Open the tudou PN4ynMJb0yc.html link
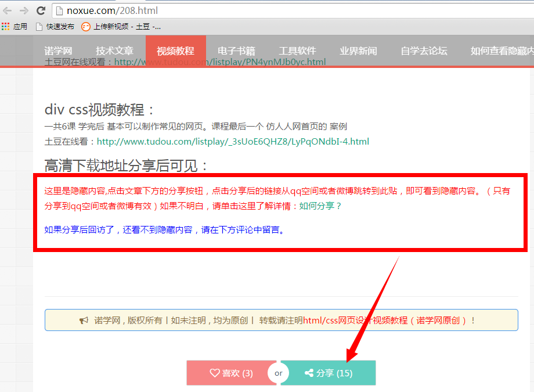The height and width of the screenshot is (392, 534). (220, 62)
